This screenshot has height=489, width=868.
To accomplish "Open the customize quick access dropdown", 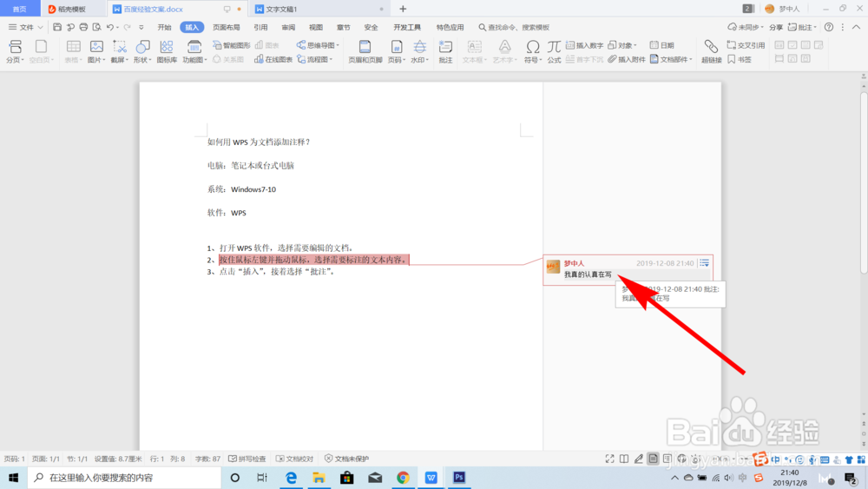I will (141, 27).
